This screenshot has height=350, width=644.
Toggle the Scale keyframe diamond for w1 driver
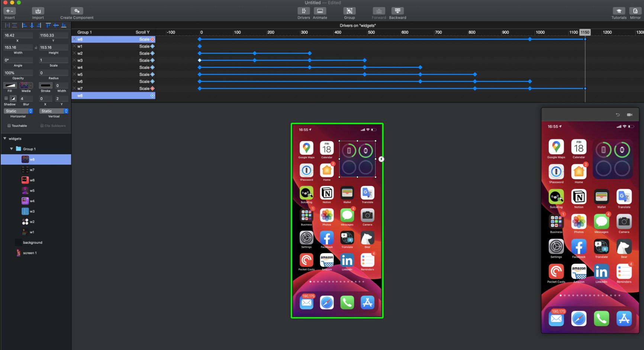click(x=152, y=46)
